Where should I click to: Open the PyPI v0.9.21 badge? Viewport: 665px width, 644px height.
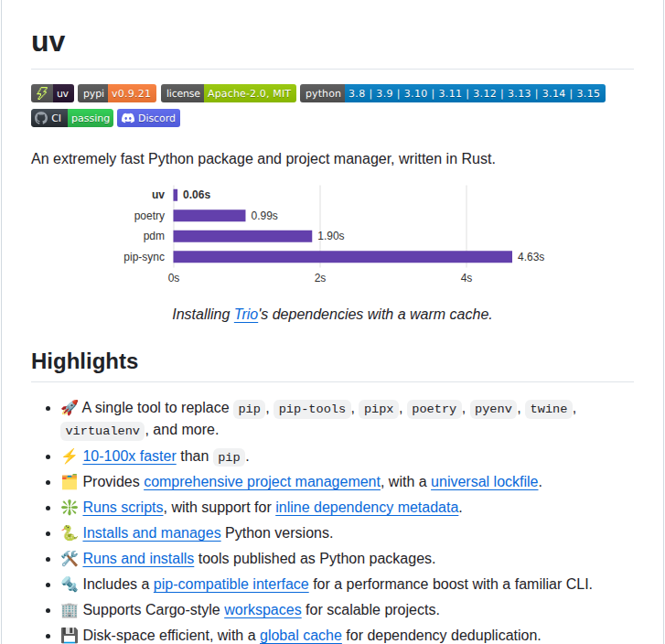pyautogui.click(x=118, y=93)
